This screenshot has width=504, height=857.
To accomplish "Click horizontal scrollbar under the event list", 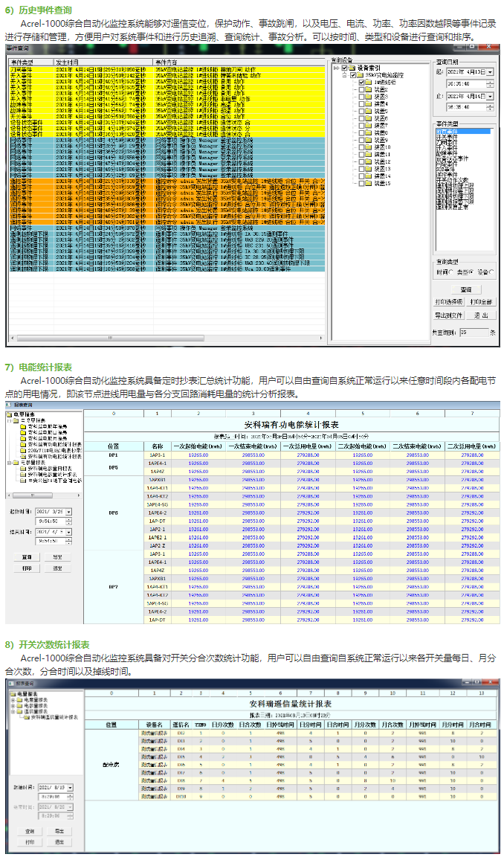I will 167,339.
